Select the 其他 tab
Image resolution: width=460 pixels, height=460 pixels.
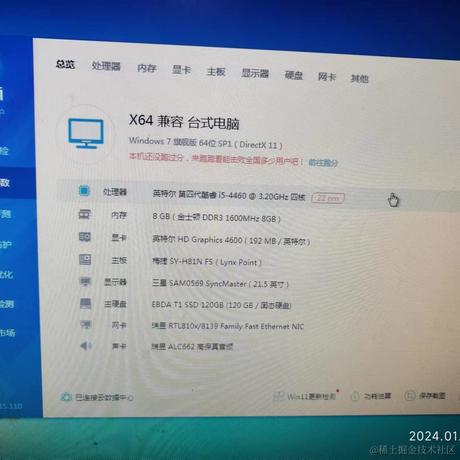point(359,79)
